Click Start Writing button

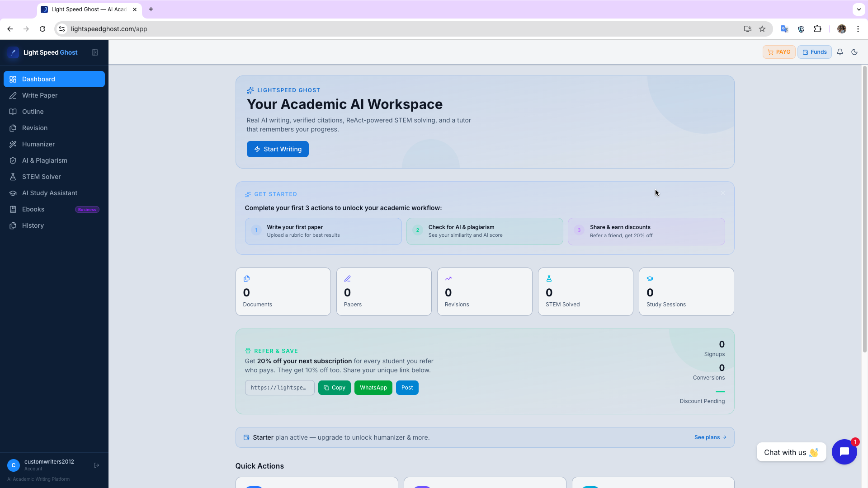point(278,149)
